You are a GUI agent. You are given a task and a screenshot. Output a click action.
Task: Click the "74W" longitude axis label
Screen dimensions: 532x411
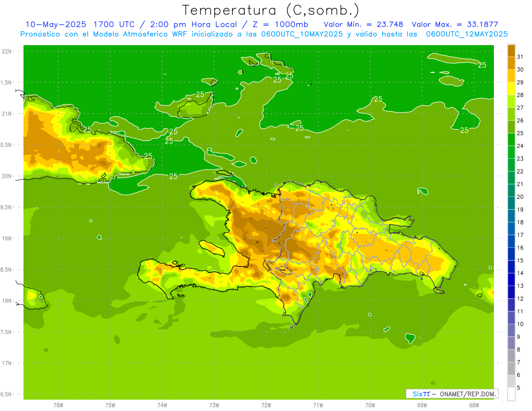[x=162, y=405]
